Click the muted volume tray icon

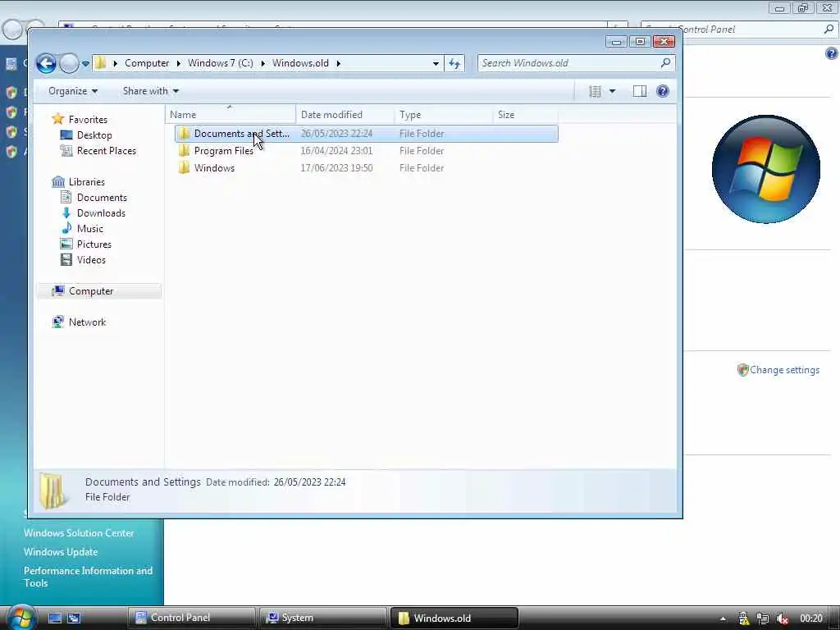[782, 619]
